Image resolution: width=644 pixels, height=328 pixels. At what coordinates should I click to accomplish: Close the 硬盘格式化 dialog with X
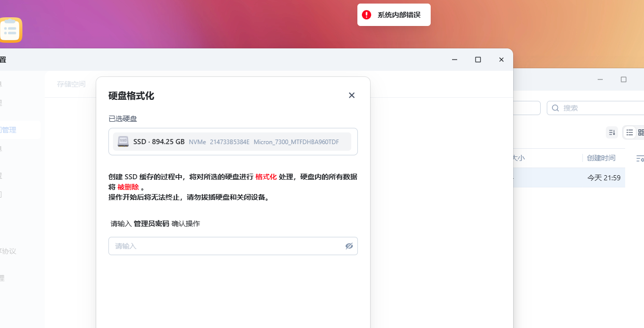351,95
